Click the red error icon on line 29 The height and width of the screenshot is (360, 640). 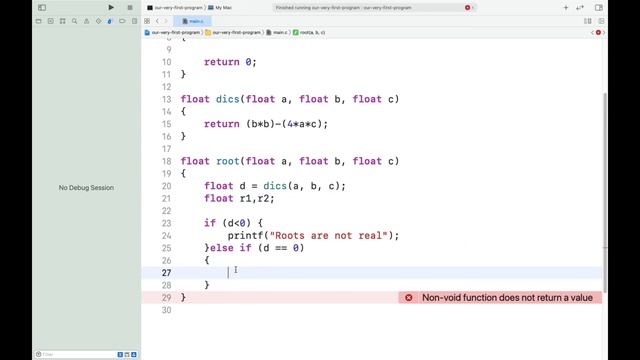click(409, 298)
